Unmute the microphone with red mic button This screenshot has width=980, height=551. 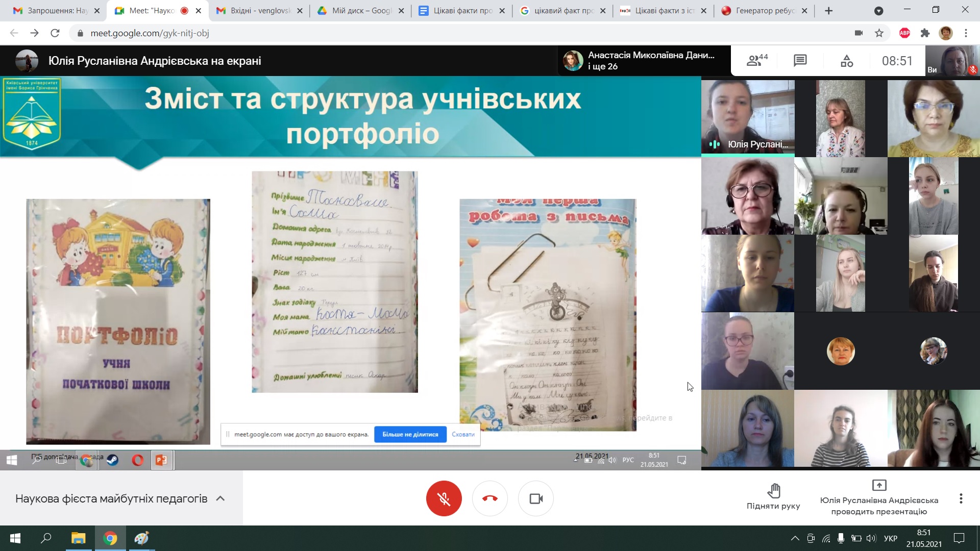click(x=444, y=498)
